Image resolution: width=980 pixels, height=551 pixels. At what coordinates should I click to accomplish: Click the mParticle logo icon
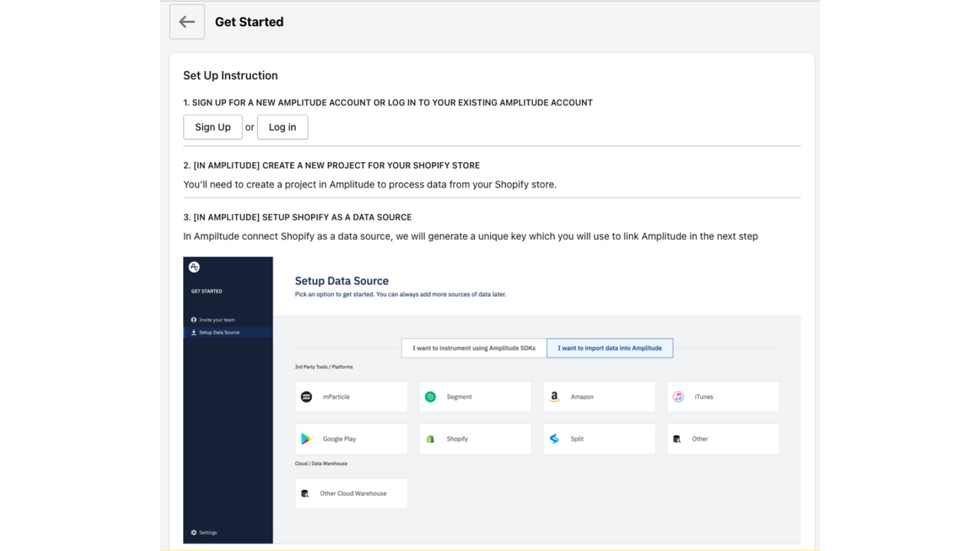[x=307, y=397]
